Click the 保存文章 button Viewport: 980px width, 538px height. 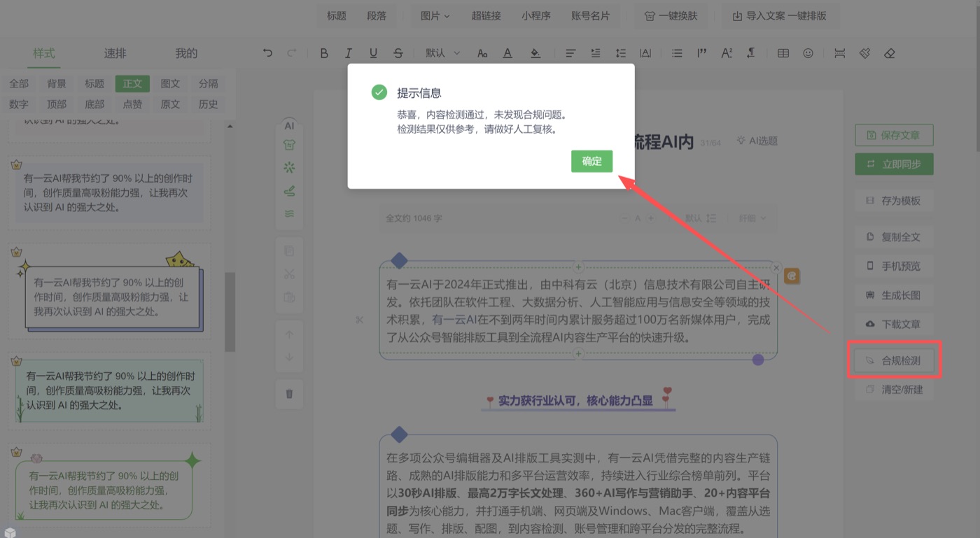[x=894, y=135]
